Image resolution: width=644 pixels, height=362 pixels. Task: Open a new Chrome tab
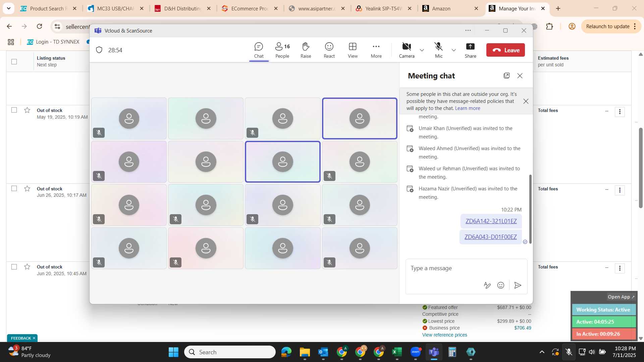click(x=558, y=8)
